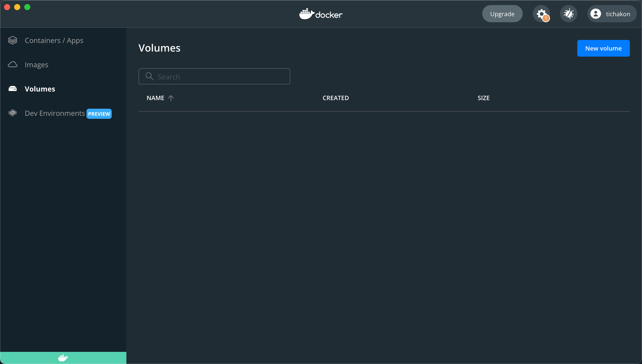Switch to the Volumes section
642x364 pixels.
pos(40,89)
